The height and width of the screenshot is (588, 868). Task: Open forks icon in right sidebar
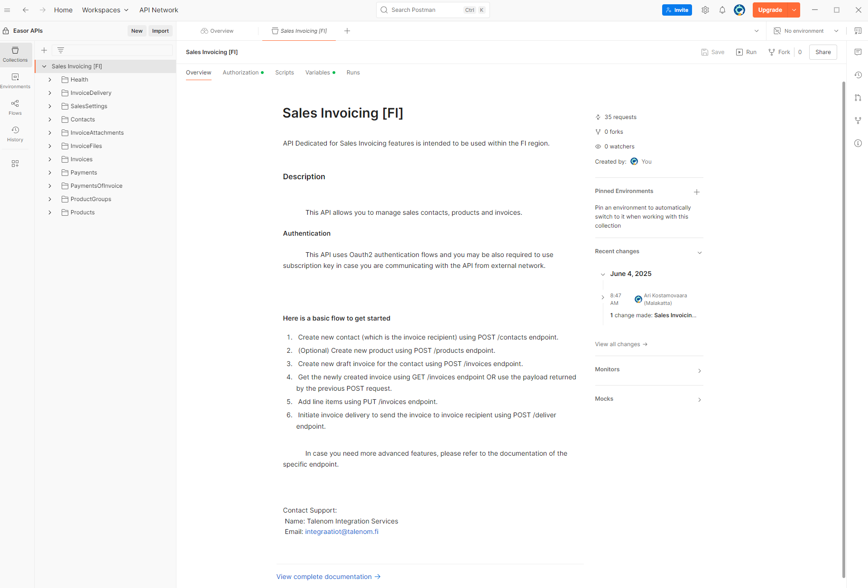[x=858, y=120]
